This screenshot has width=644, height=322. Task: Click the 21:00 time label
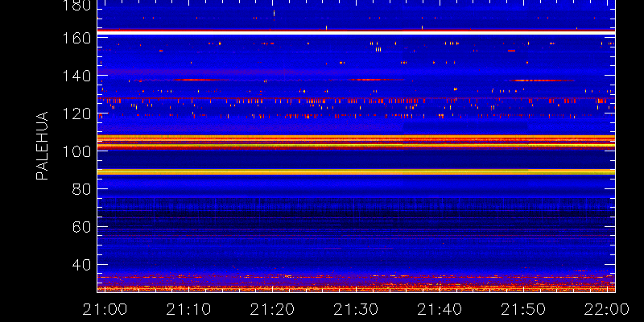pos(104,309)
